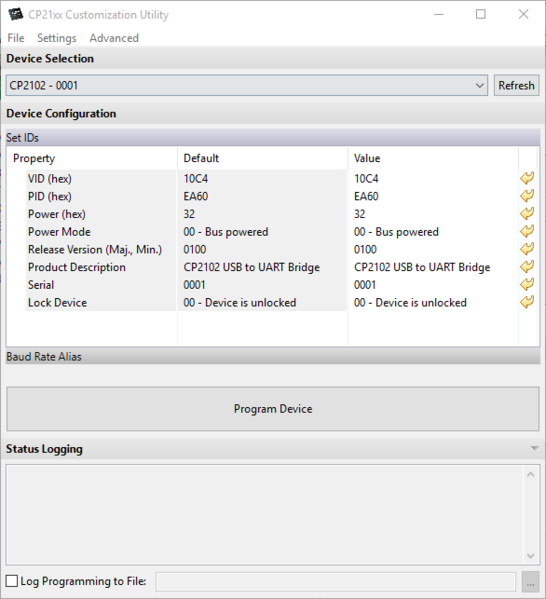Screen dimensions: 546x599
Task: Click default VID cell 10C4
Action: pos(262,178)
